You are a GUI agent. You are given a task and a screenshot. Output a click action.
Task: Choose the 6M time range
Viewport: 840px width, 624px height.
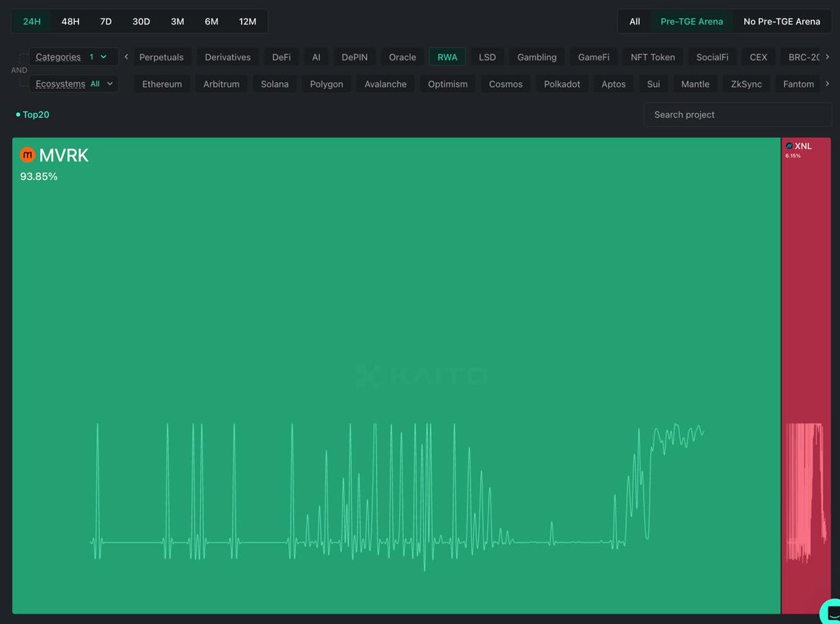pos(211,22)
